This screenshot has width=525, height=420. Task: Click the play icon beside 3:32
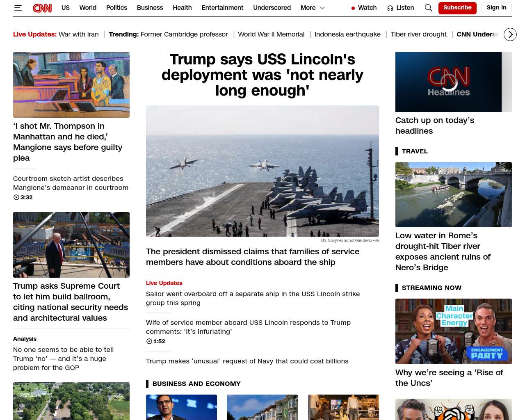point(16,197)
